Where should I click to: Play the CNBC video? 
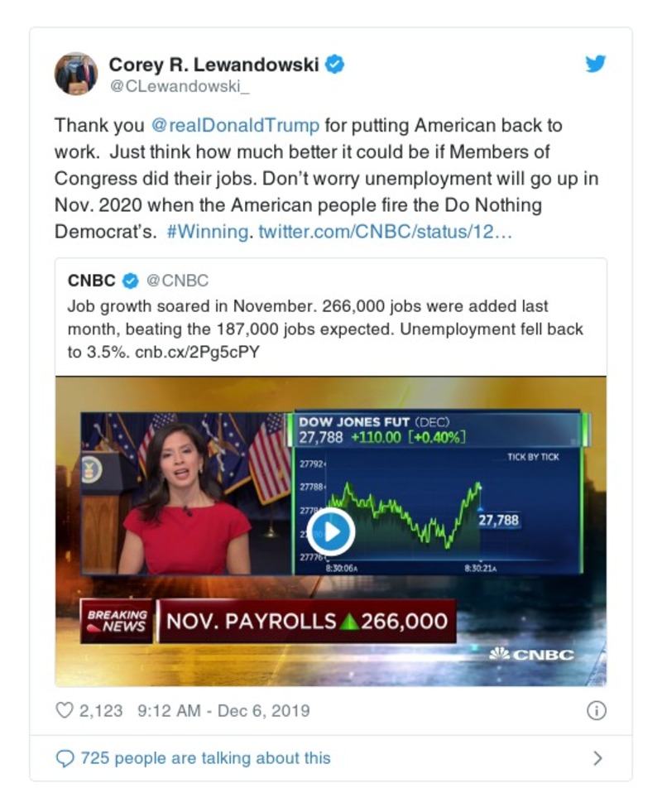tap(331, 531)
